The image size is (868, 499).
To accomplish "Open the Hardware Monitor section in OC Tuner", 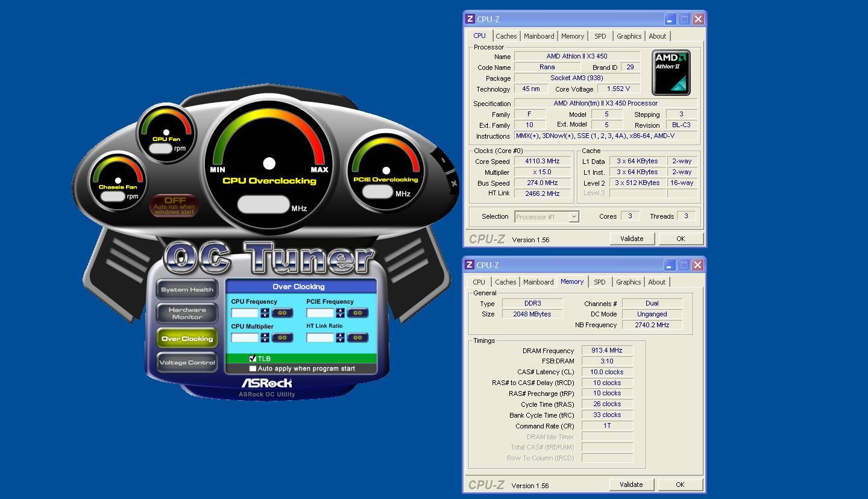I will pyautogui.click(x=187, y=313).
